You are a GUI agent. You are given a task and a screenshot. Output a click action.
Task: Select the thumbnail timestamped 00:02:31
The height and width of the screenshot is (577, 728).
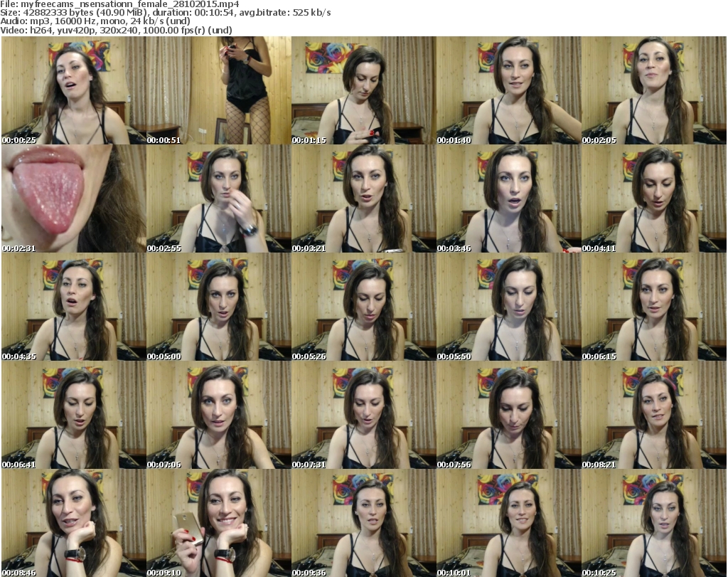click(74, 198)
